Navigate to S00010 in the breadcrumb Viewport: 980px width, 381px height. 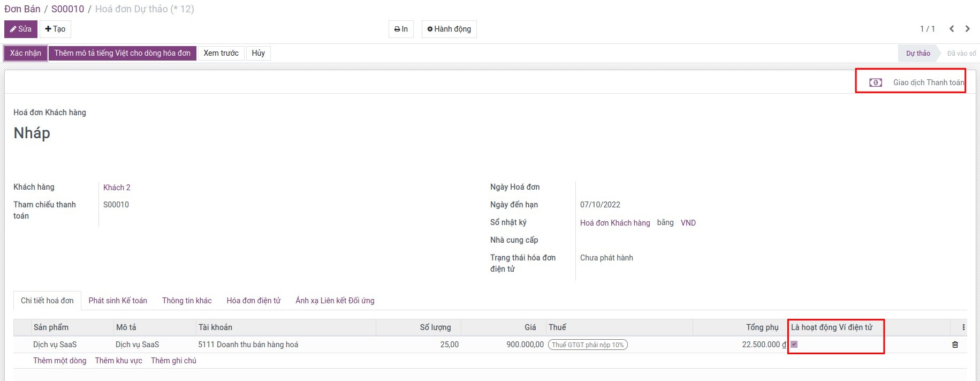coord(67,9)
